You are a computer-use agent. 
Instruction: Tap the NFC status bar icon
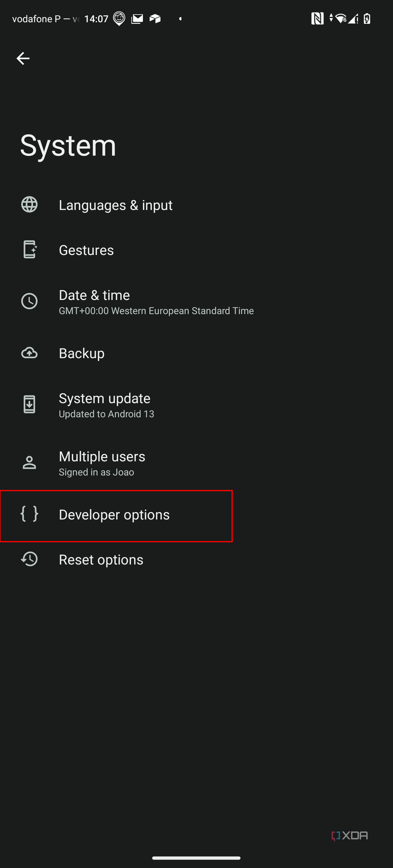click(317, 18)
